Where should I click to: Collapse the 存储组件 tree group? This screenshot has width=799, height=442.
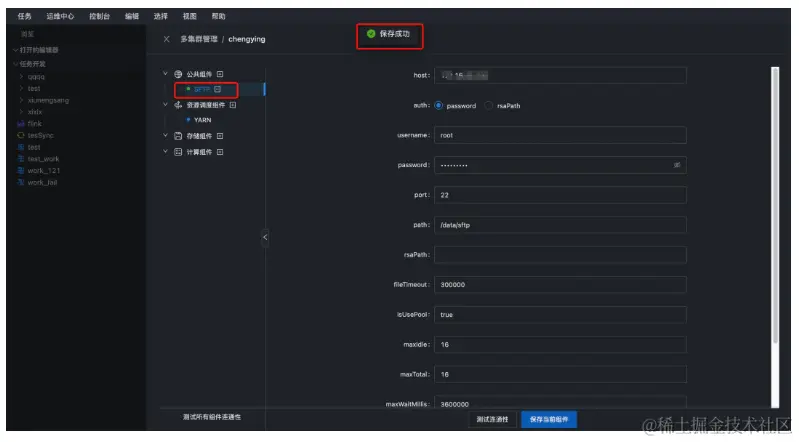pos(165,136)
